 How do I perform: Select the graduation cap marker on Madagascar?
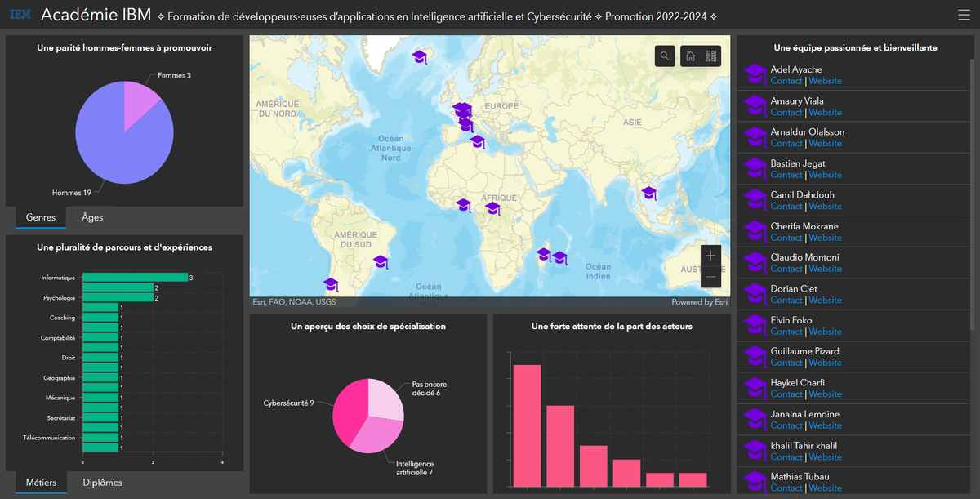point(543,255)
